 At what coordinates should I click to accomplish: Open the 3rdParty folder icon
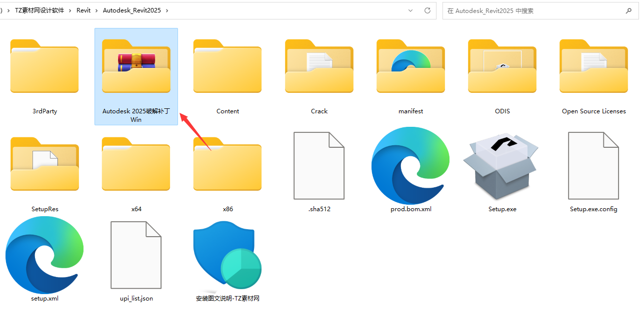(x=44, y=66)
